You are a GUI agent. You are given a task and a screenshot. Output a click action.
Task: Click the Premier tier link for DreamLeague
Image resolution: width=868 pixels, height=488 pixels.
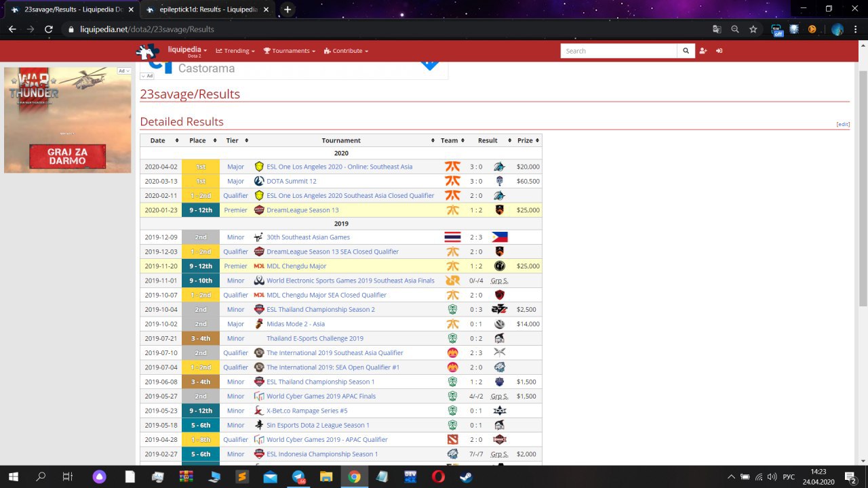(235, 210)
